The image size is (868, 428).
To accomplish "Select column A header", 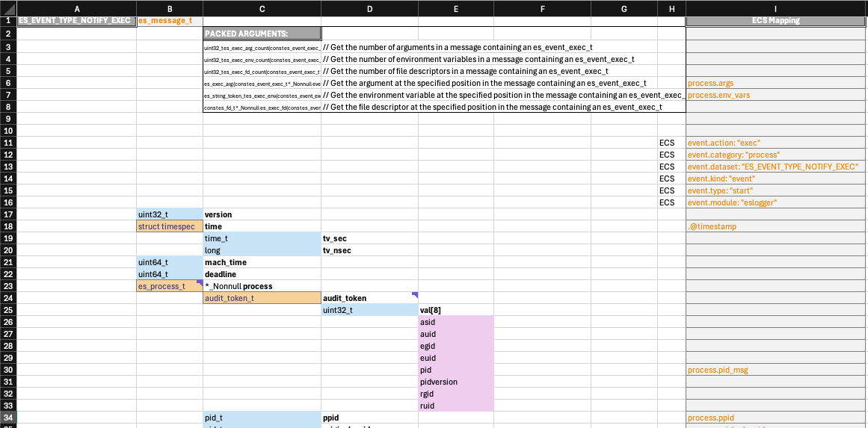I will [x=77, y=8].
